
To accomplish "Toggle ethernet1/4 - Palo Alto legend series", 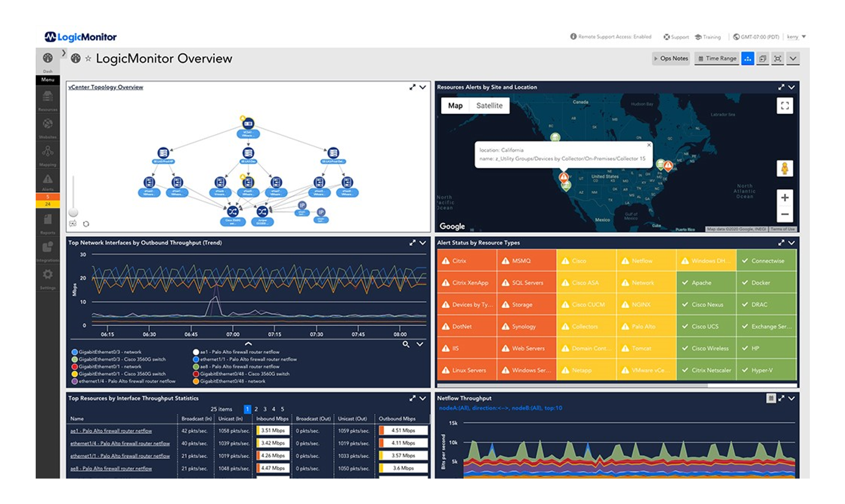I will point(124,381).
